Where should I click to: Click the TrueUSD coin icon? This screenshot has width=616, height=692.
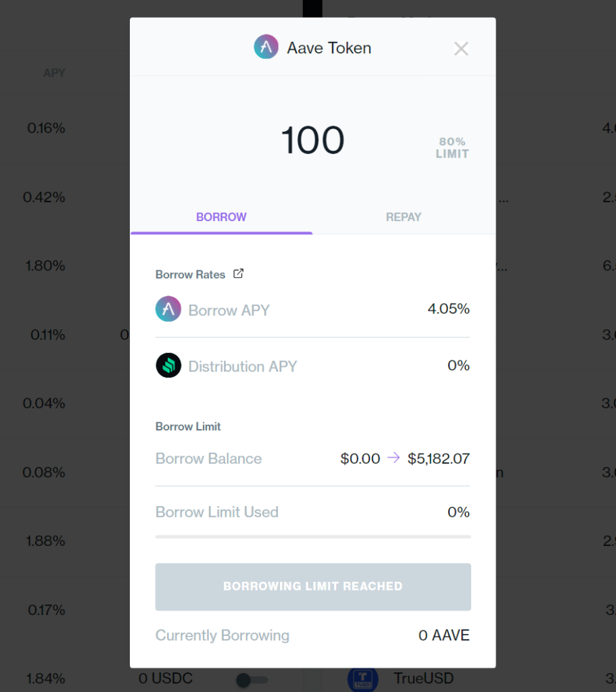(x=362, y=678)
